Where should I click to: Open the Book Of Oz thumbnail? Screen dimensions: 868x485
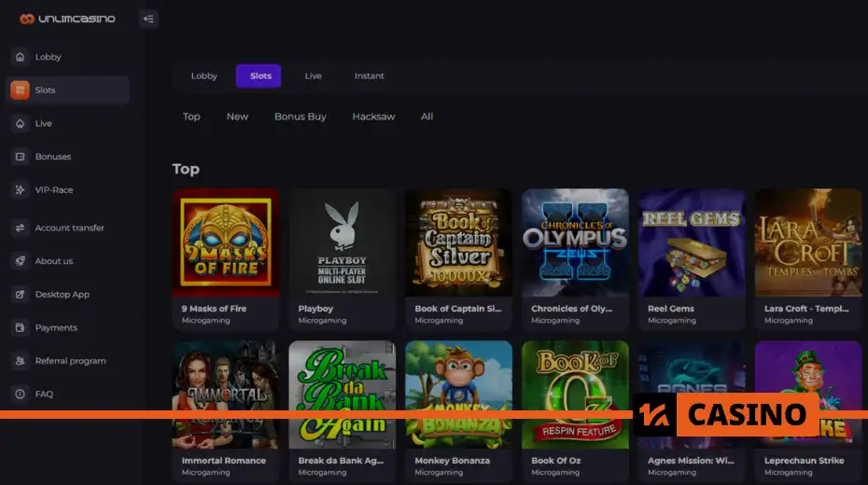point(575,395)
